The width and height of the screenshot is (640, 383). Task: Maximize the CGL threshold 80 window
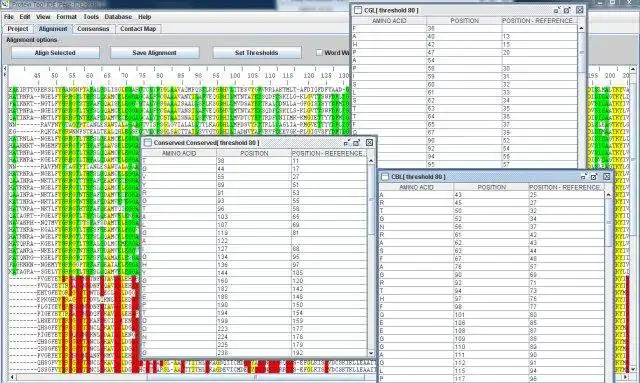tap(567, 10)
